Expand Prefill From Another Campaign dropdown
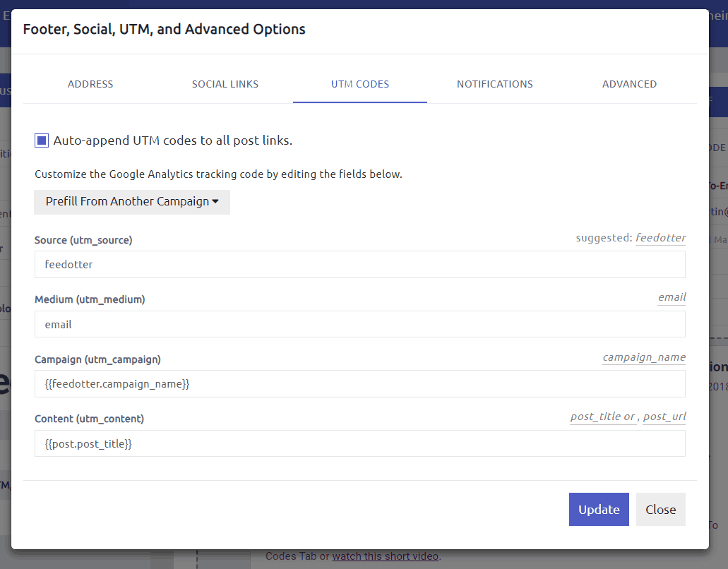The image size is (728, 569). [x=131, y=202]
